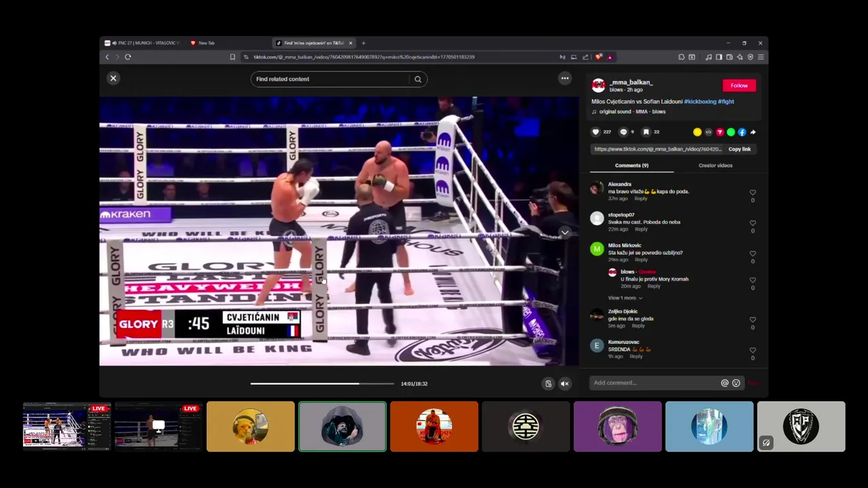868x488 pixels.
Task: Like Milos Mirkovic's comment
Action: [x=753, y=253]
